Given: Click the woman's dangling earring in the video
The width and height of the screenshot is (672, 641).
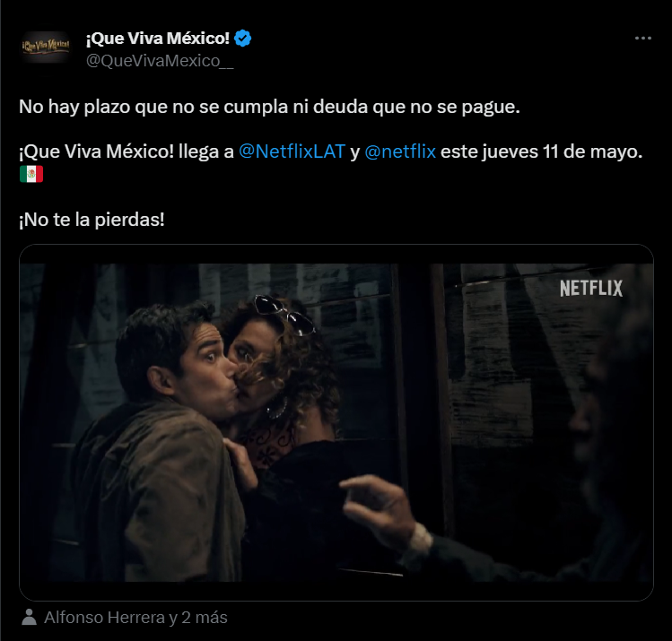Looking at the screenshot, I should coord(277,409).
